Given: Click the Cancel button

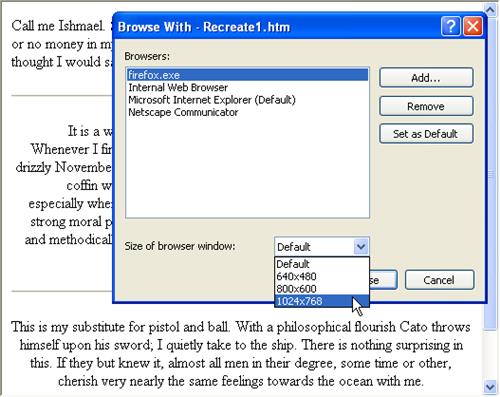Looking at the screenshot, I should 439,280.
